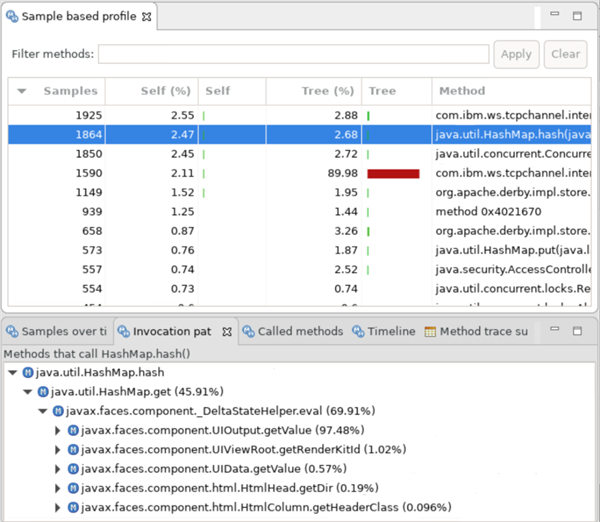
Task: Switch to the Samples over time tab
Action: tap(57, 331)
